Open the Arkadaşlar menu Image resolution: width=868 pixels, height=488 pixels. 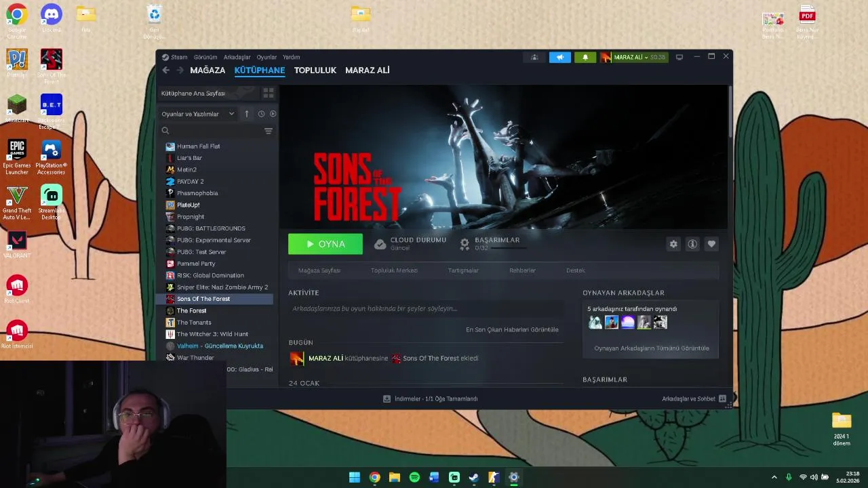point(237,58)
